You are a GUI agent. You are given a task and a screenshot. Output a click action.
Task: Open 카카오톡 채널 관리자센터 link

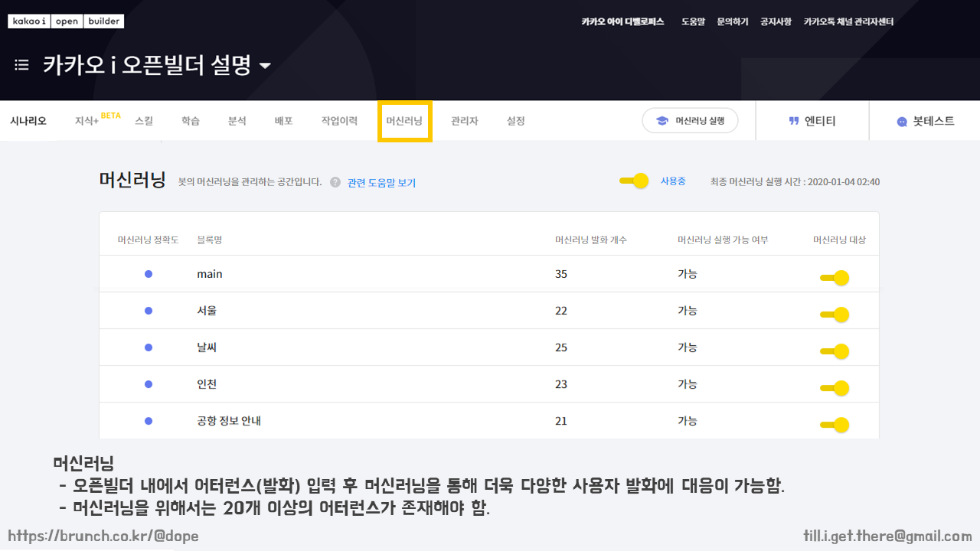coord(848,21)
